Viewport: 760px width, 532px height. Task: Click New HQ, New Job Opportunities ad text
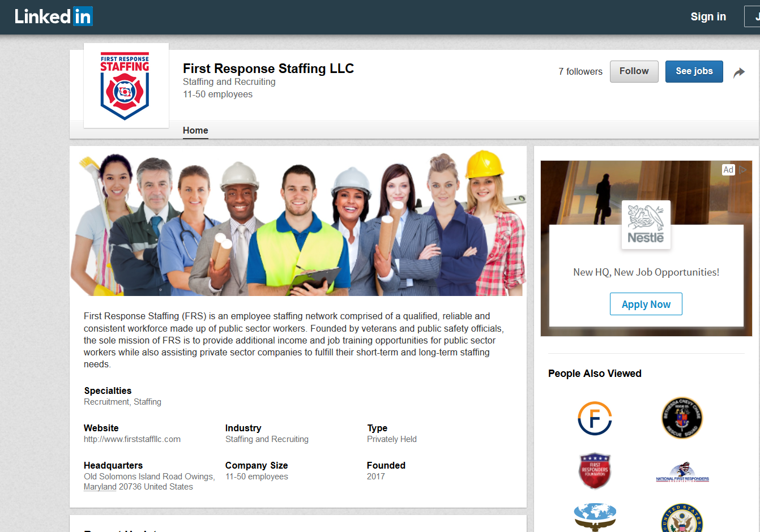[x=646, y=272]
